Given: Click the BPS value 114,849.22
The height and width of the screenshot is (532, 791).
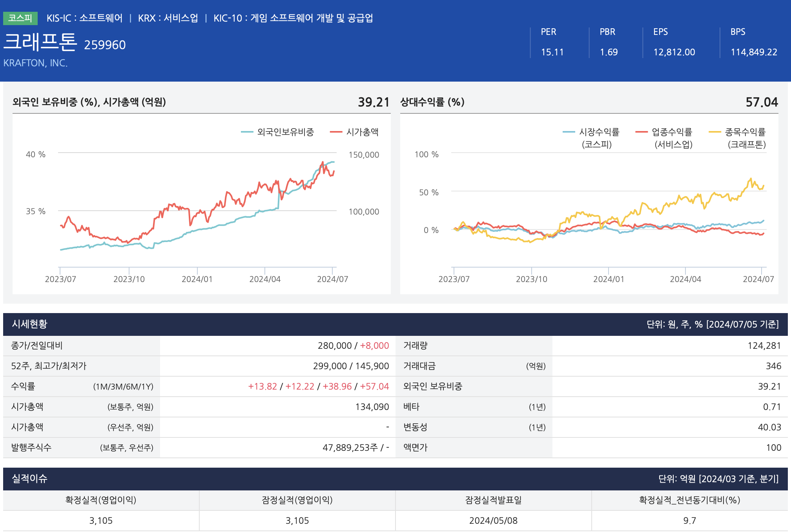Looking at the screenshot, I should [753, 52].
